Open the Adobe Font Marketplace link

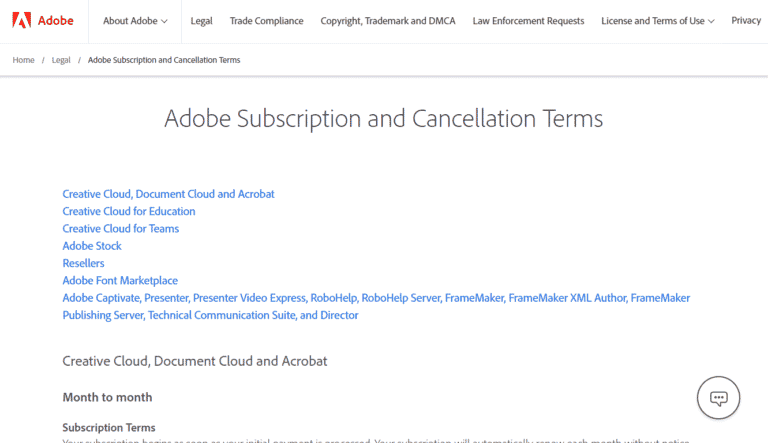(120, 281)
